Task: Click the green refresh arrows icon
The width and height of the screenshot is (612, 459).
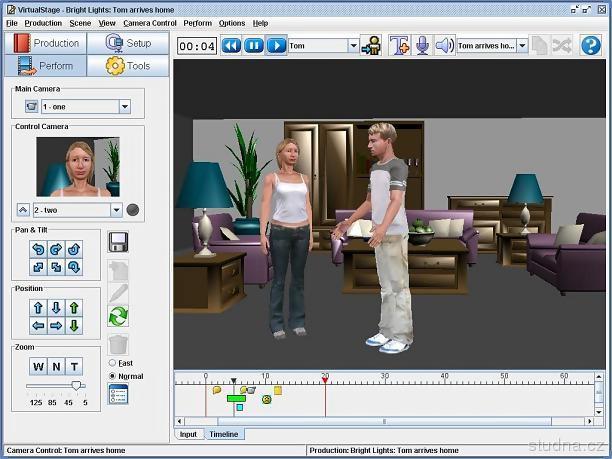Action: 118,318
